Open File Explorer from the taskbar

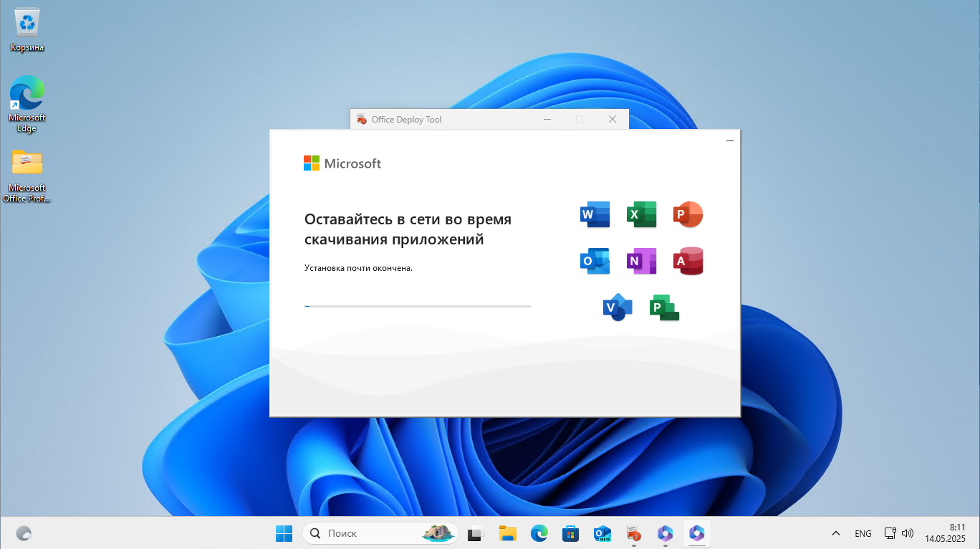pos(508,533)
